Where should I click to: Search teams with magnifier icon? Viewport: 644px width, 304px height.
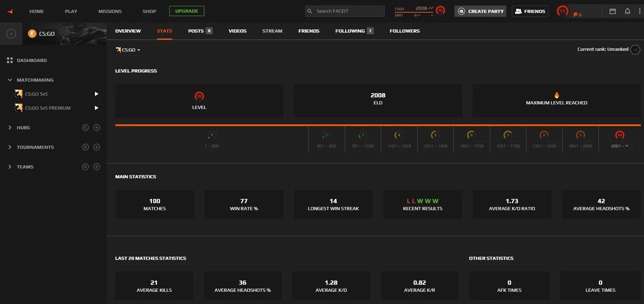(x=85, y=167)
